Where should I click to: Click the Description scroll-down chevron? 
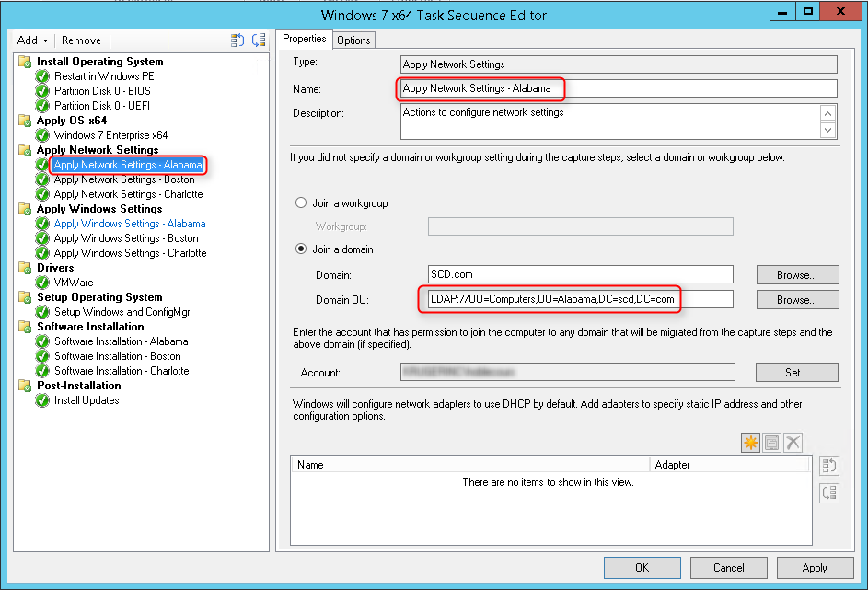[x=828, y=129]
